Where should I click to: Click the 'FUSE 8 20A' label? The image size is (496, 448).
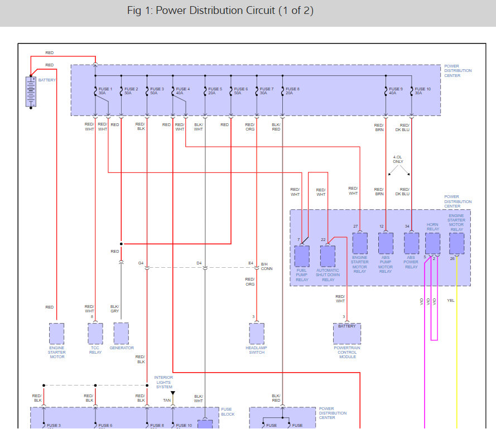[292, 91]
